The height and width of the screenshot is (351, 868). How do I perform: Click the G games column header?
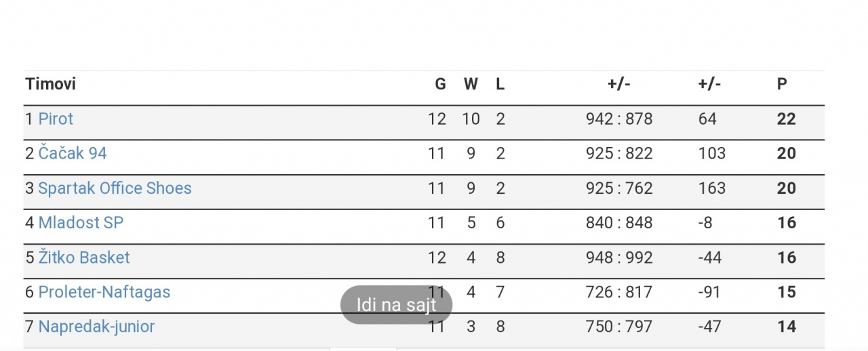click(x=440, y=84)
